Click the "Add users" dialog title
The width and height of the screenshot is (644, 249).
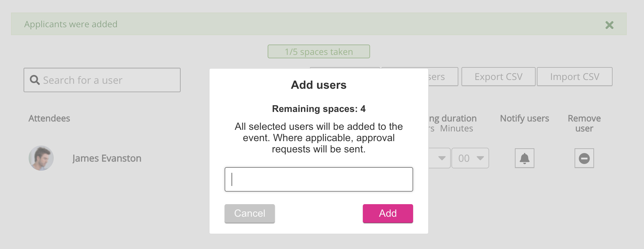(x=319, y=85)
